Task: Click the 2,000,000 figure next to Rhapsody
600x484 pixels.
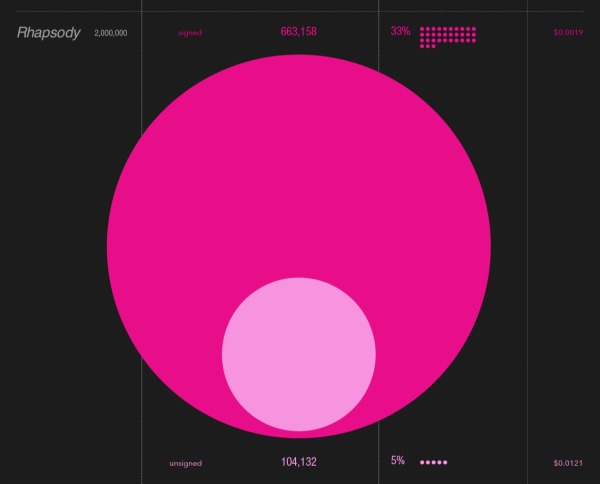Action: click(x=110, y=33)
